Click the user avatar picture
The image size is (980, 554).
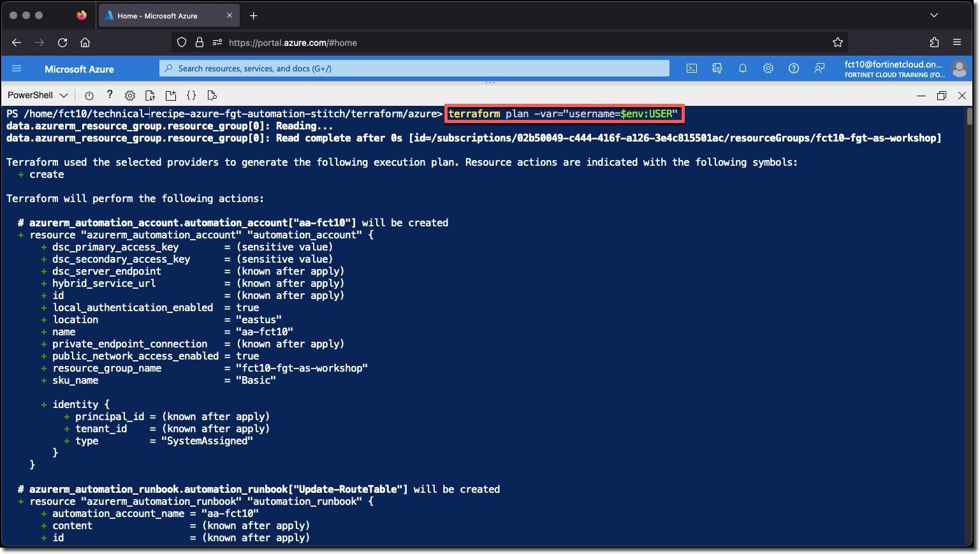pos(959,68)
